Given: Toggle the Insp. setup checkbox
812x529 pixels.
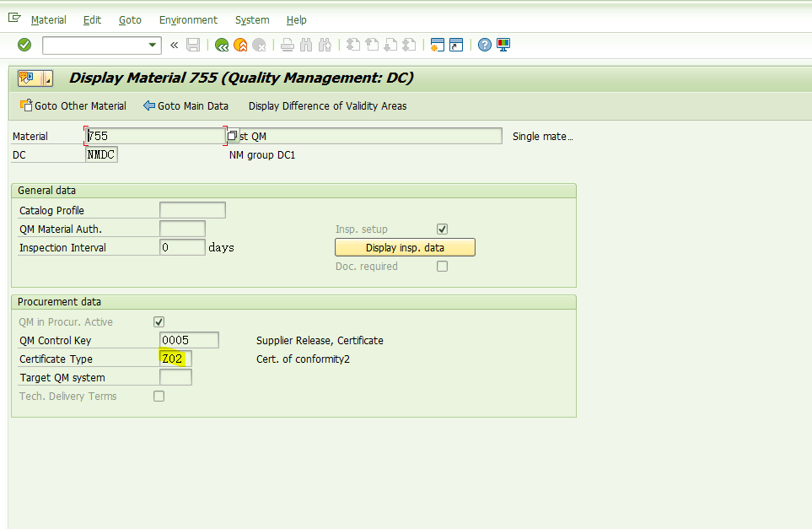Looking at the screenshot, I should pos(442,229).
